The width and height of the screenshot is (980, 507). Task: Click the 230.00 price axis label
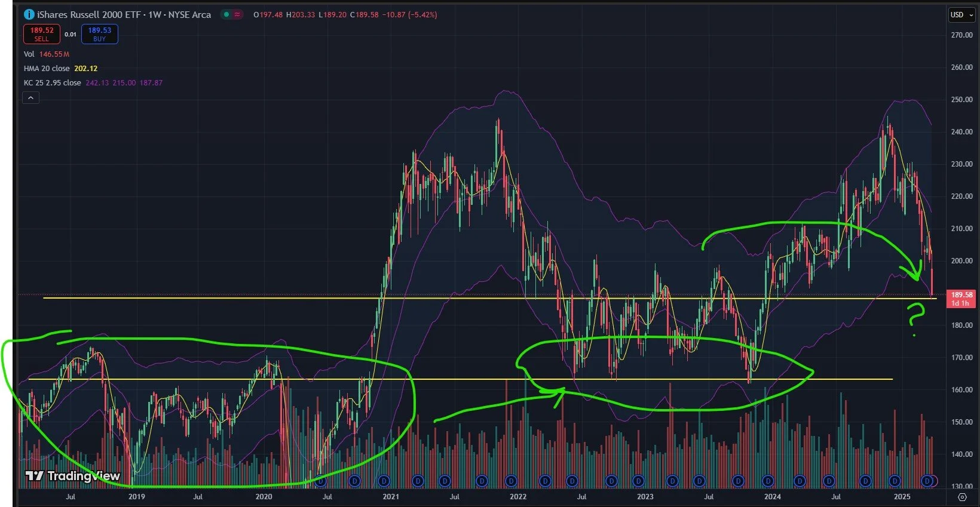[x=961, y=164]
